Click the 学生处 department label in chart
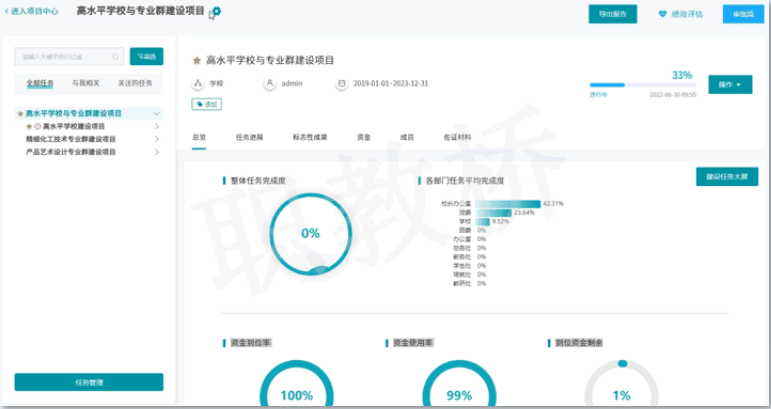 pyautogui.click(x=462, y=266)
